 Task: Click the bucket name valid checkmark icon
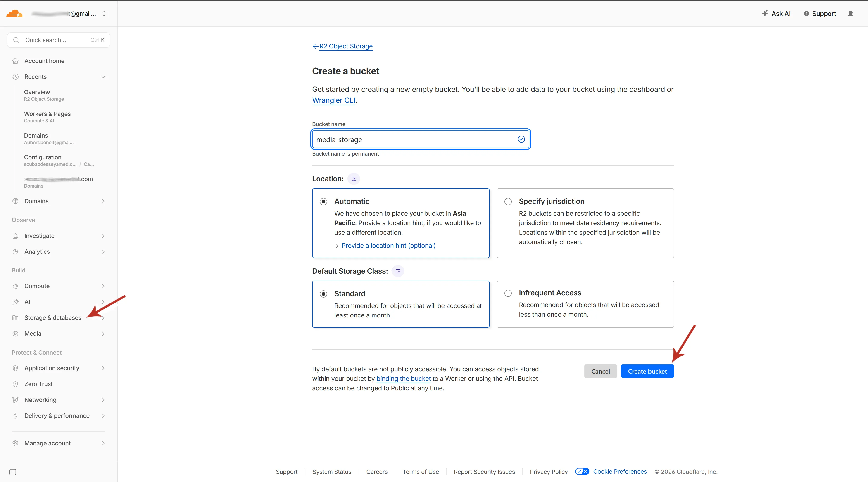click(x=521, y=139)
